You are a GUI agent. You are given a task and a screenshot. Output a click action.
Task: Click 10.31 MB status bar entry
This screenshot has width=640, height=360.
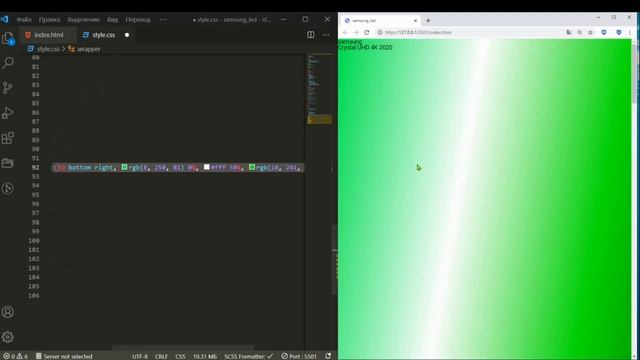(205, 356)
